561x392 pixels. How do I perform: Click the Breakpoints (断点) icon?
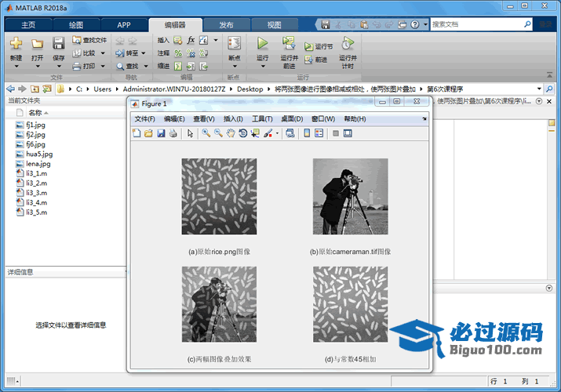click(x=234, y=43)
